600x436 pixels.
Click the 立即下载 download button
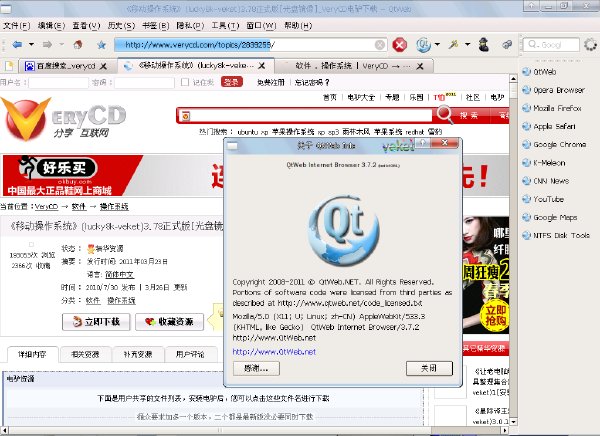coord(96,322)
